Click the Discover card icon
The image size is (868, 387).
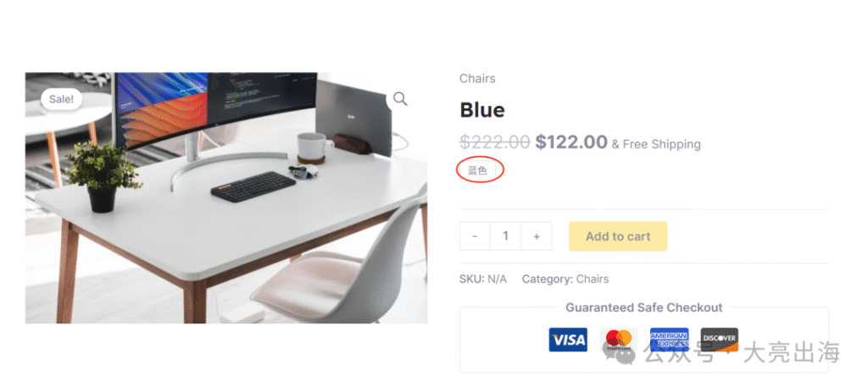tap(720, 340)
